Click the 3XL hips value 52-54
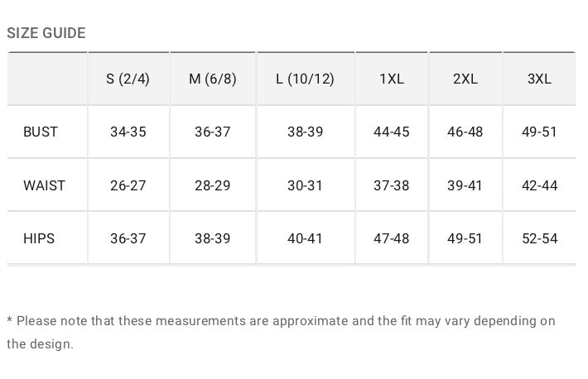 539,238
